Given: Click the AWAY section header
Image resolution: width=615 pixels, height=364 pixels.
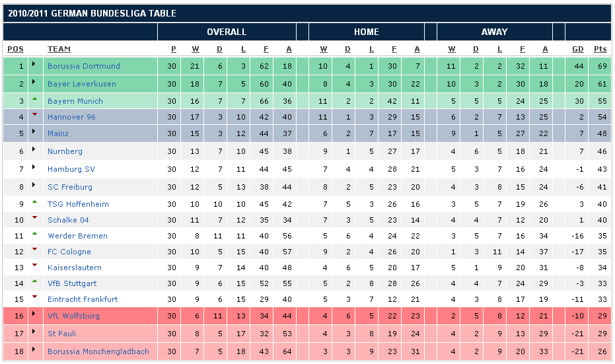Looking at the screenshot, I should pos(494,32).
